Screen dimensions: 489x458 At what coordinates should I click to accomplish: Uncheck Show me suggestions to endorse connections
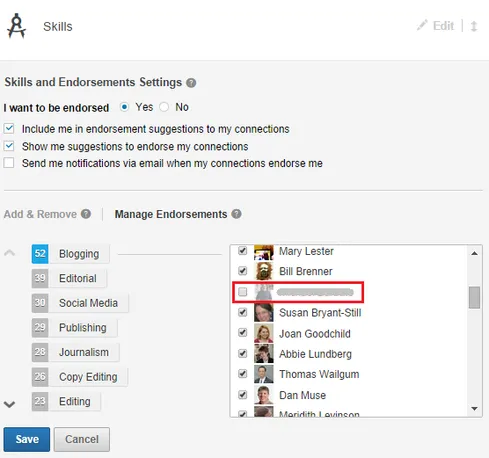coord(9,146)
